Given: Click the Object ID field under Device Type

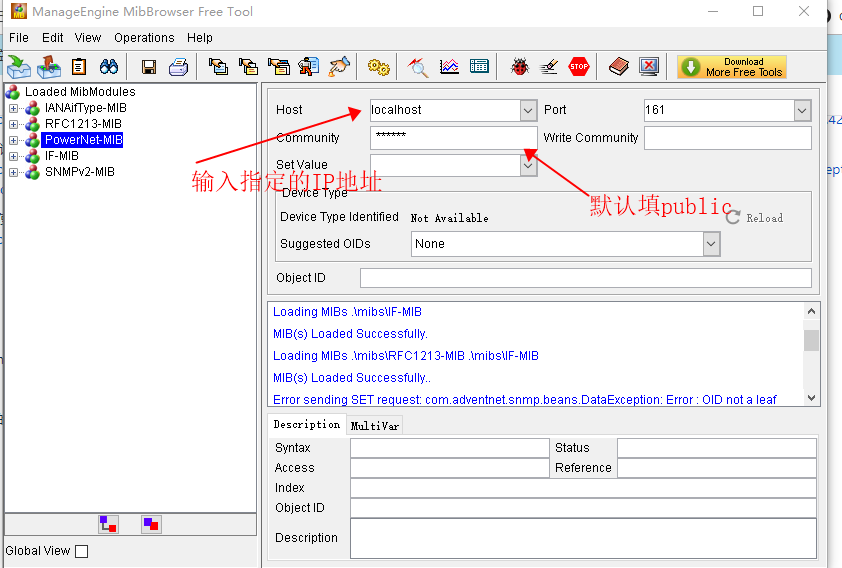Looking at the screenshot, I should click(x=585, y=278).
